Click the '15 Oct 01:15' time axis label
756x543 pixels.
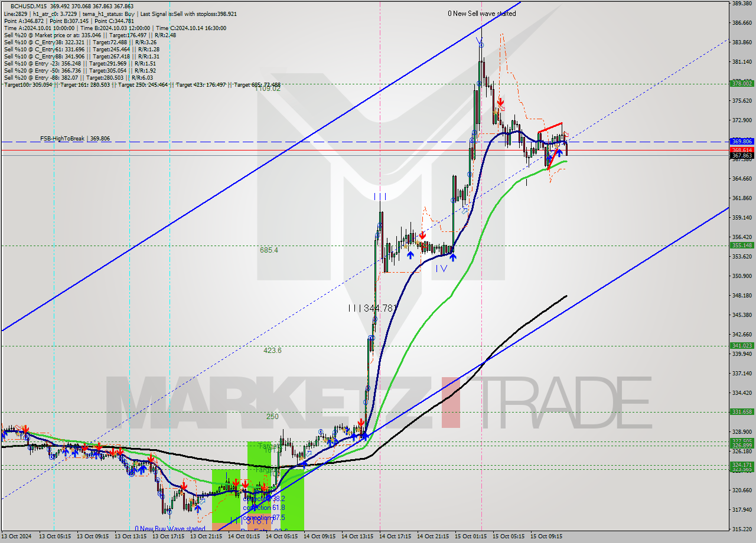click(471, 537)
